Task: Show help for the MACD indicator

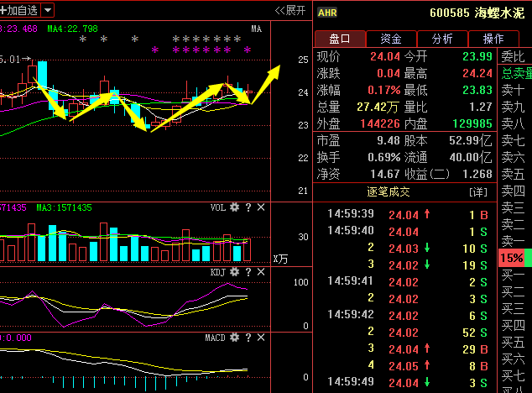Action: click(x=248, y=338)
